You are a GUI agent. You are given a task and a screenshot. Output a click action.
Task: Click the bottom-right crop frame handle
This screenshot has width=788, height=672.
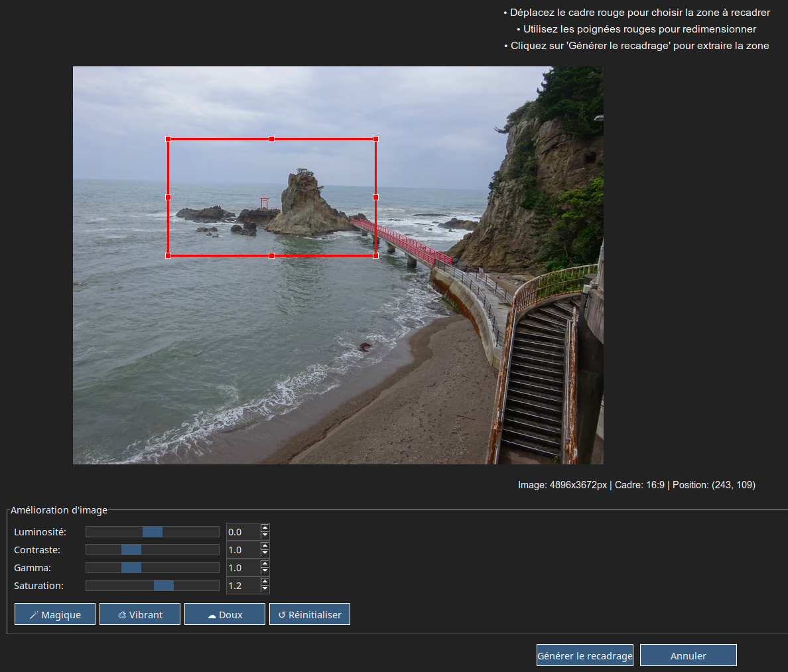(x=375, y=255)
